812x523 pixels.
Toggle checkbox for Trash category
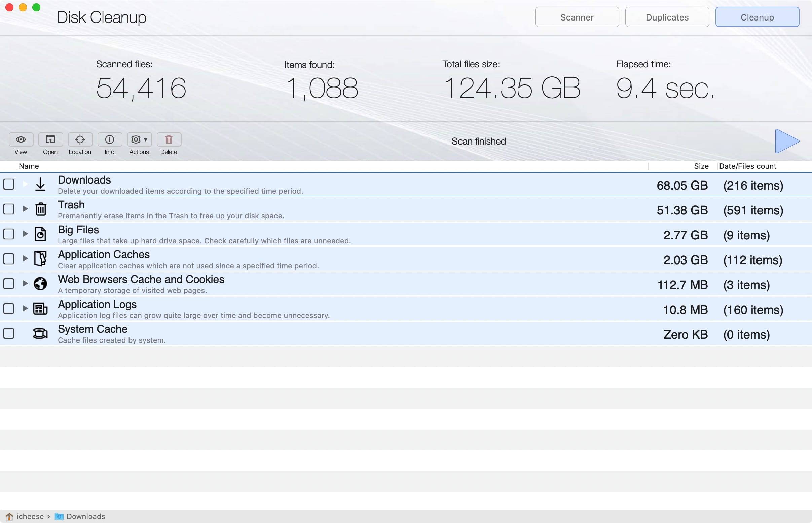pyautogui.click(x=9, y=209)
